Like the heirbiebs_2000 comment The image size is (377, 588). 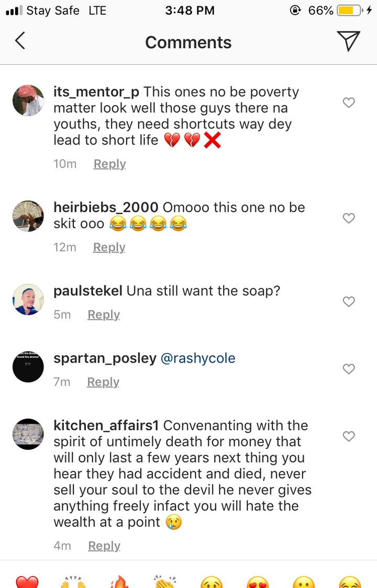(349, 218)
